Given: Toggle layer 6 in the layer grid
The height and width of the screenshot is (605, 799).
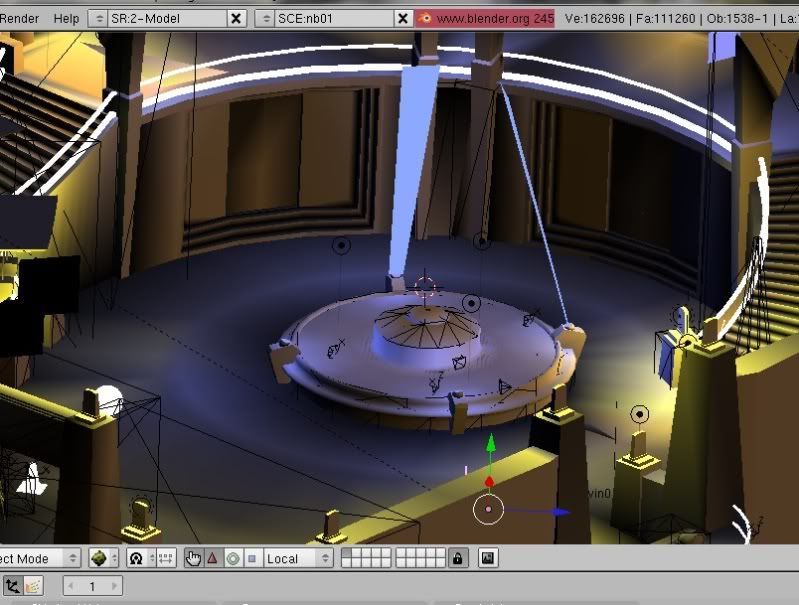Looking at the screenshot, I should tap(402, 553).
